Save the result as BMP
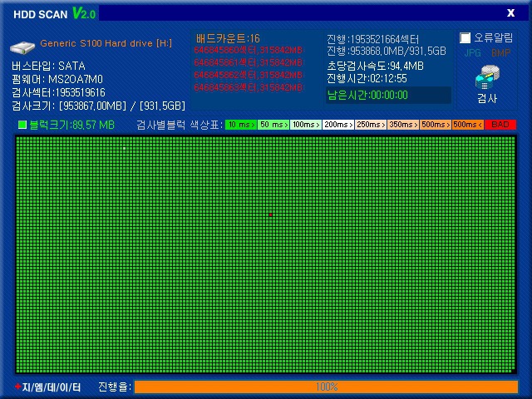This screenshot has height=399, width=532. pyautogui.click(x=500, y=53)
